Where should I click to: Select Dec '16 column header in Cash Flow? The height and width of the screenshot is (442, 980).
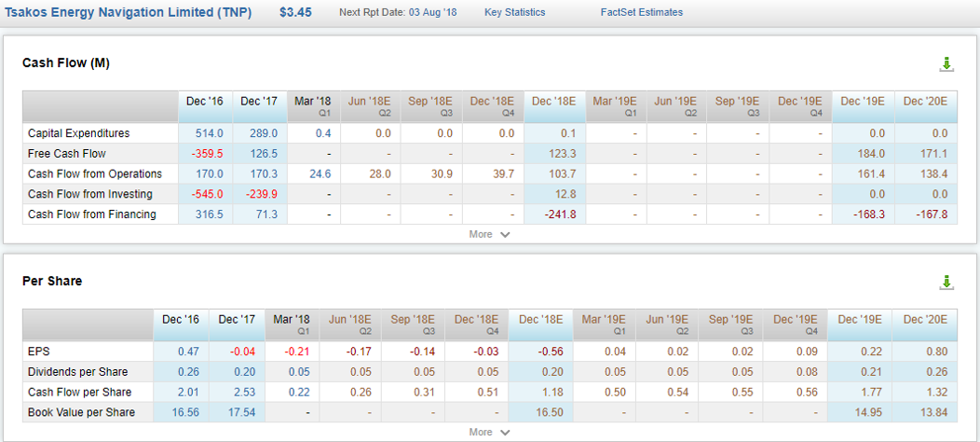[205, 107]
